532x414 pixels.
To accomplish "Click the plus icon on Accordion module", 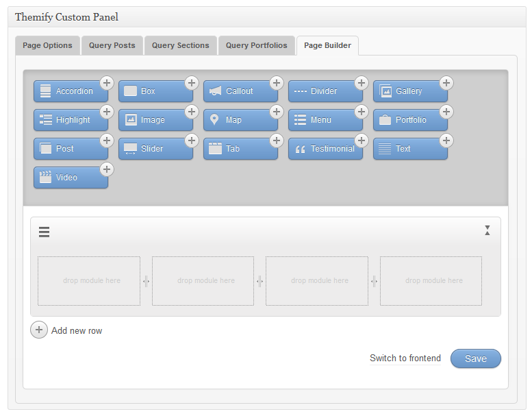I will 107,83.
